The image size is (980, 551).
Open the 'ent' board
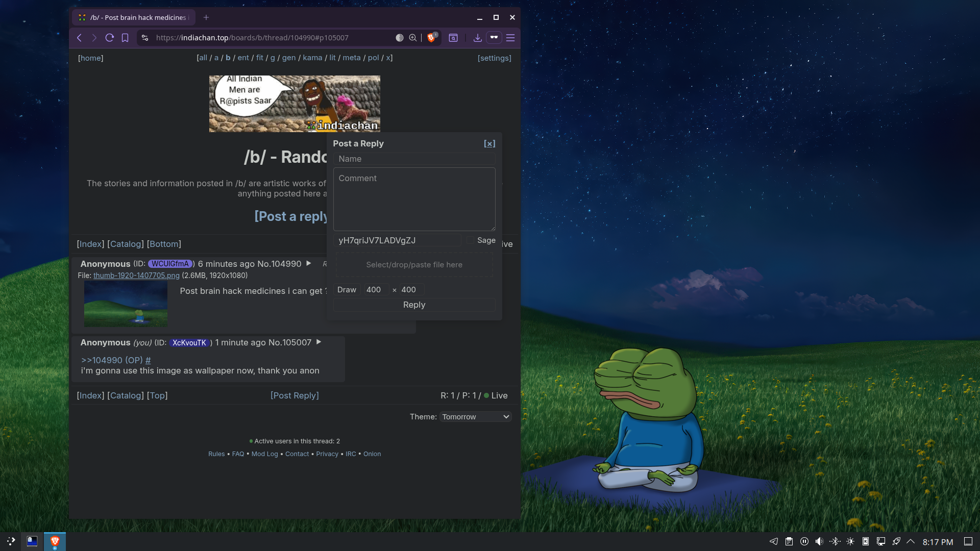pos(243,58)
